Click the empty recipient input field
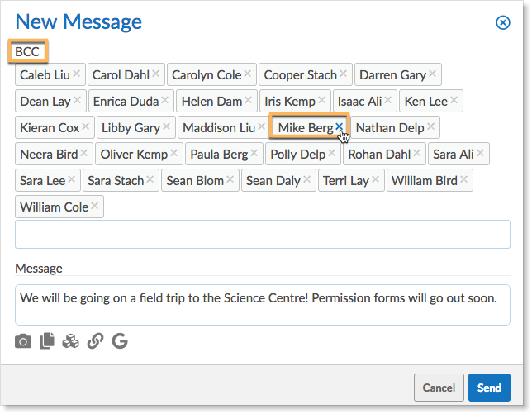The image size is (532, 414). coord(263,235)
